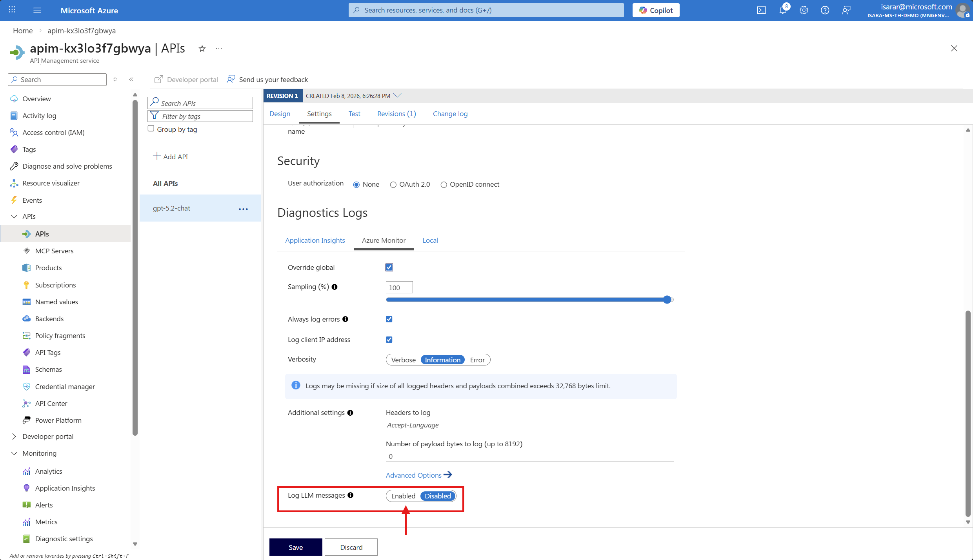Open gpt-5.2-chat API context menu ellipsis
This screenshot has width=973, height=560.
pos(243,209)
